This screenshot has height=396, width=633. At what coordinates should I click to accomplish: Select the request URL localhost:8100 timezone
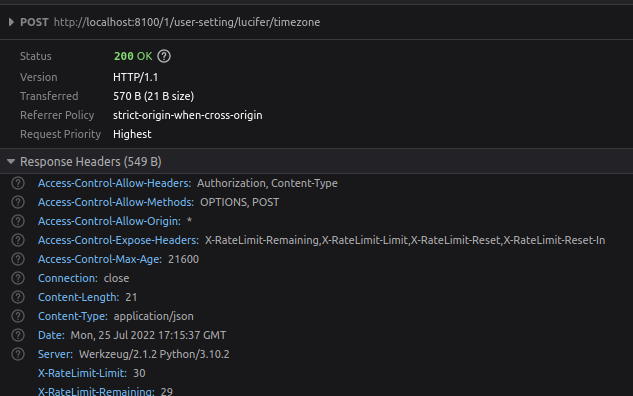tap(187, 22)
